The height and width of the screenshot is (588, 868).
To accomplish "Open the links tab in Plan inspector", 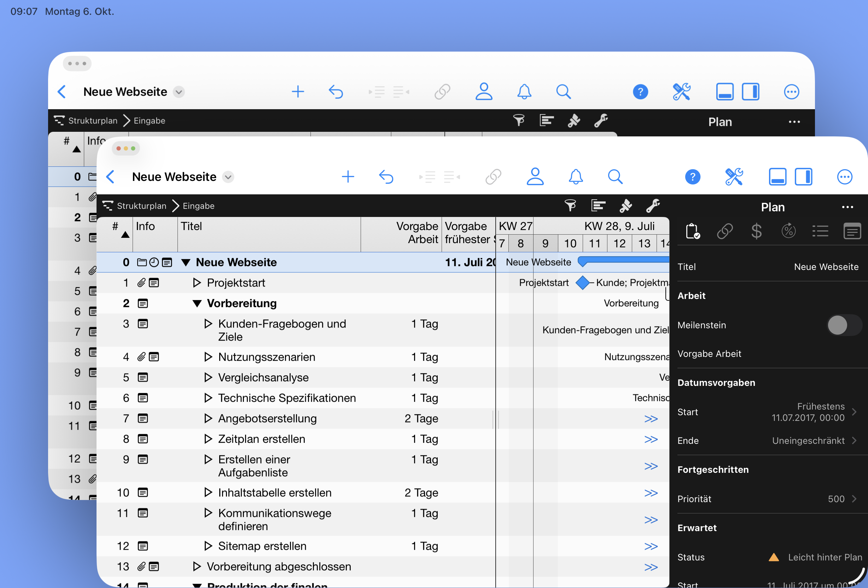I will click(x=724, y=231).
